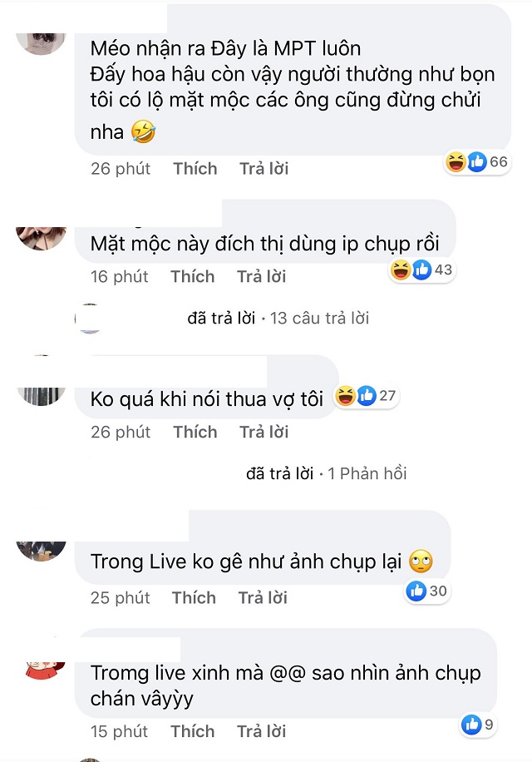
Task: Reply to the "thua vợ tôi" comment
Action: click(x=264, y=432)
